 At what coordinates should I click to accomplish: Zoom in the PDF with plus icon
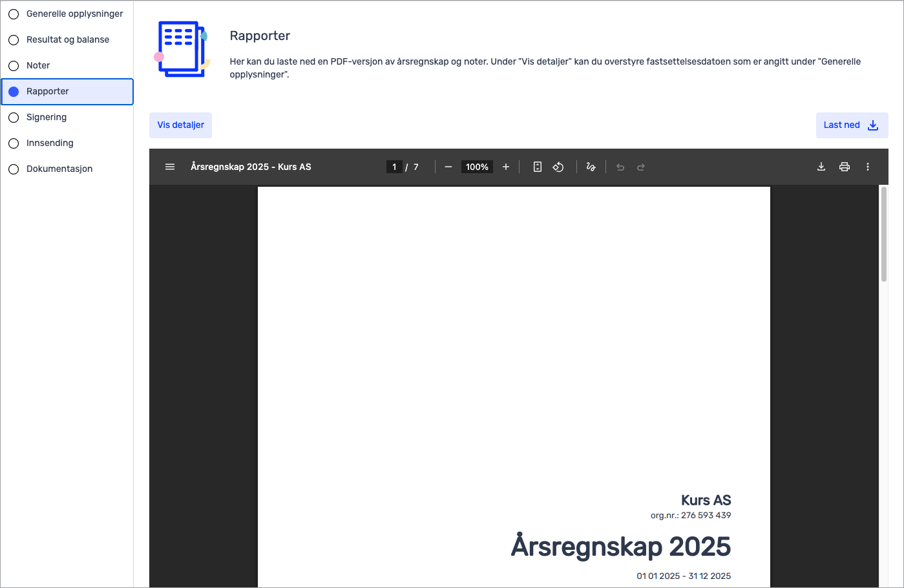tap(506, 167)
